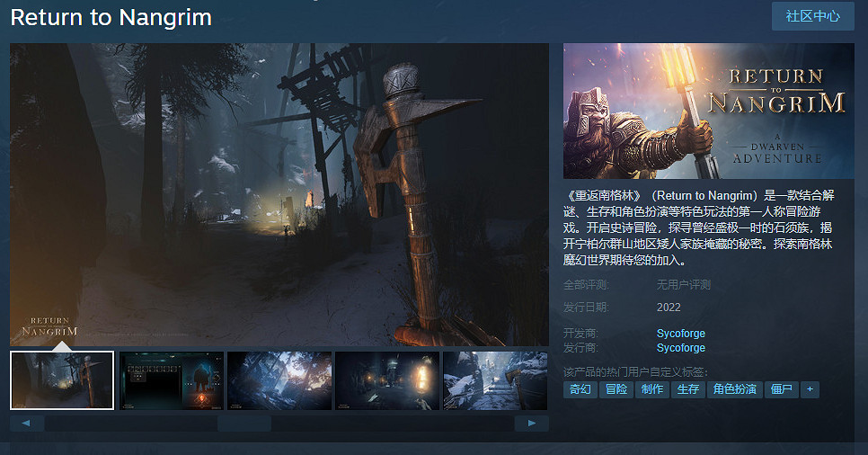Screen dimensions: 868x455
Task: Click the 发行日期 label
Action: pos(586,308)
